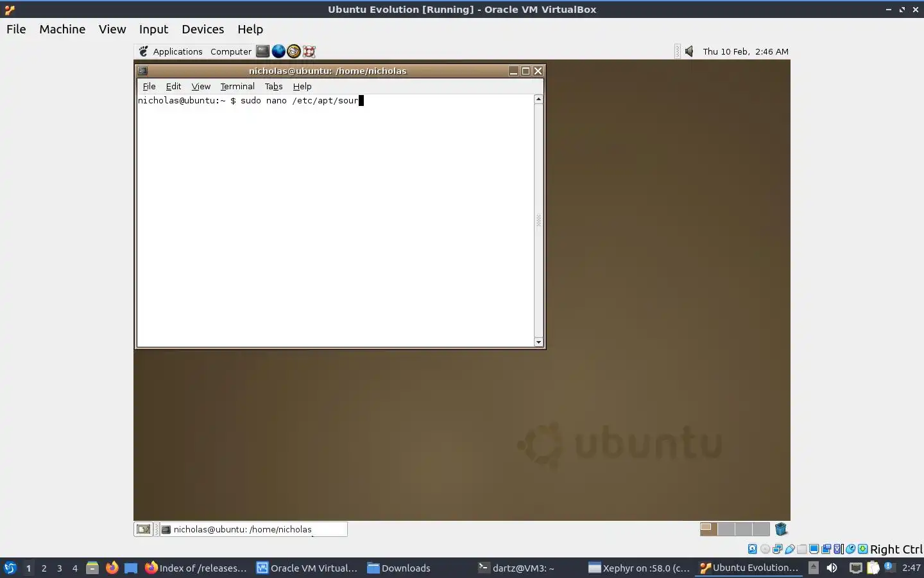The image size is (924, 578).
Task: Click VirtualBox CPU virtualization indicator
Action: tap(837, 549)
